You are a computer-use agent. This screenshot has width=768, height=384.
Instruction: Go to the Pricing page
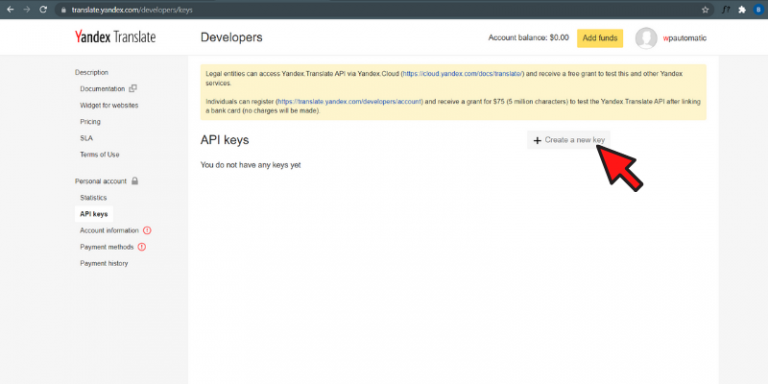click(x=90, y=121)
